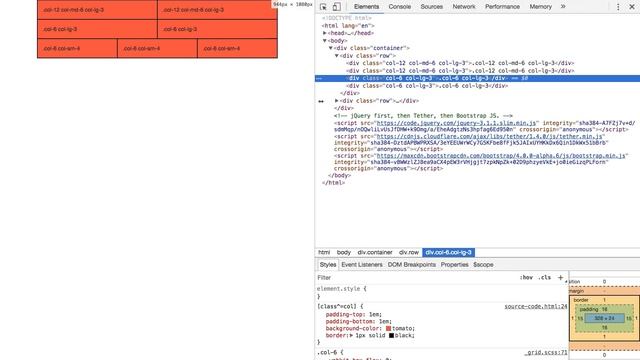Toggle the device toolbar icon

336,7
